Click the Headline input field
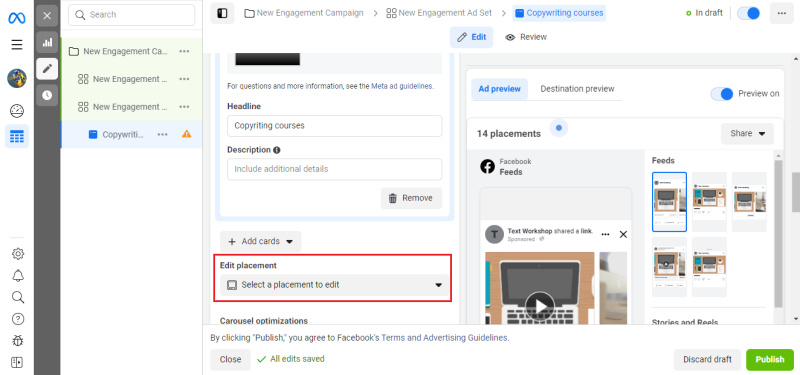This screenshot has height=375, width=800. click(335, 126)
